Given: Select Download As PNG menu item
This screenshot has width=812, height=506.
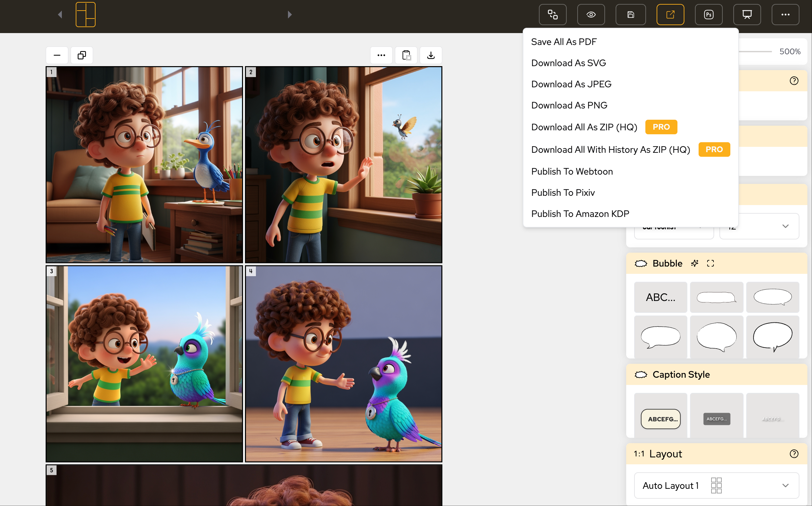Looking at the screenshot, I should tap(569, 105).
